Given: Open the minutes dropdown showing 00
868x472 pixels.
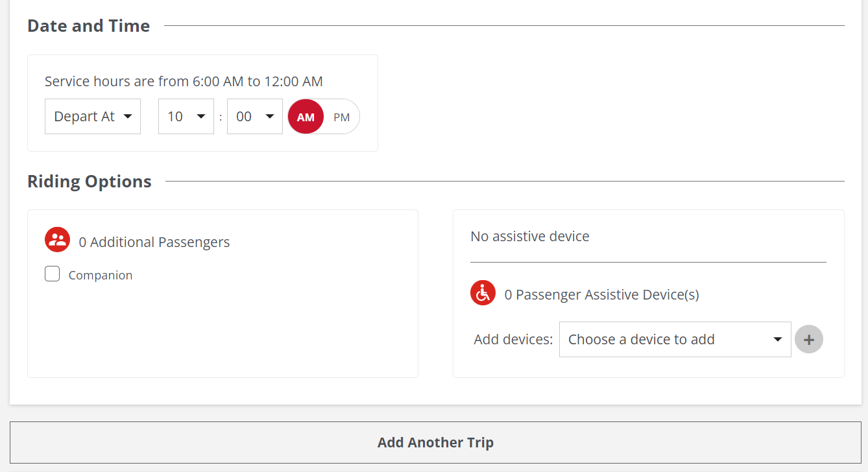Looking at the screenshot, I should [x=255, y=117].
